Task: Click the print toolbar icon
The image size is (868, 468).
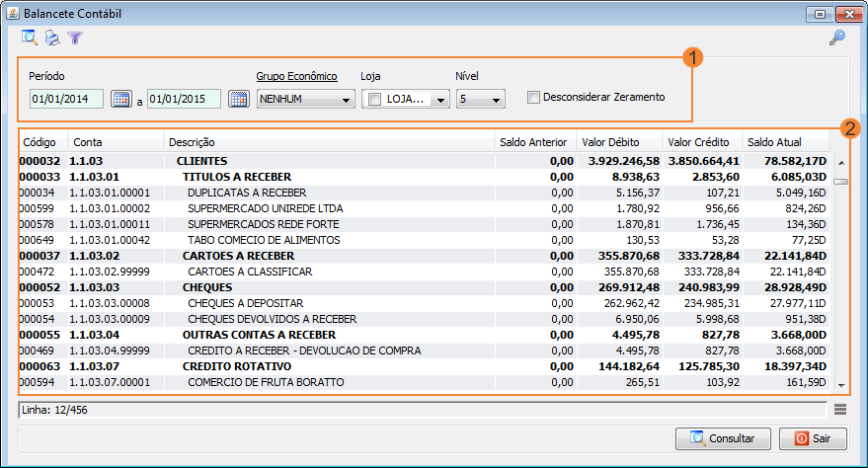Action: tap(52, 39)
